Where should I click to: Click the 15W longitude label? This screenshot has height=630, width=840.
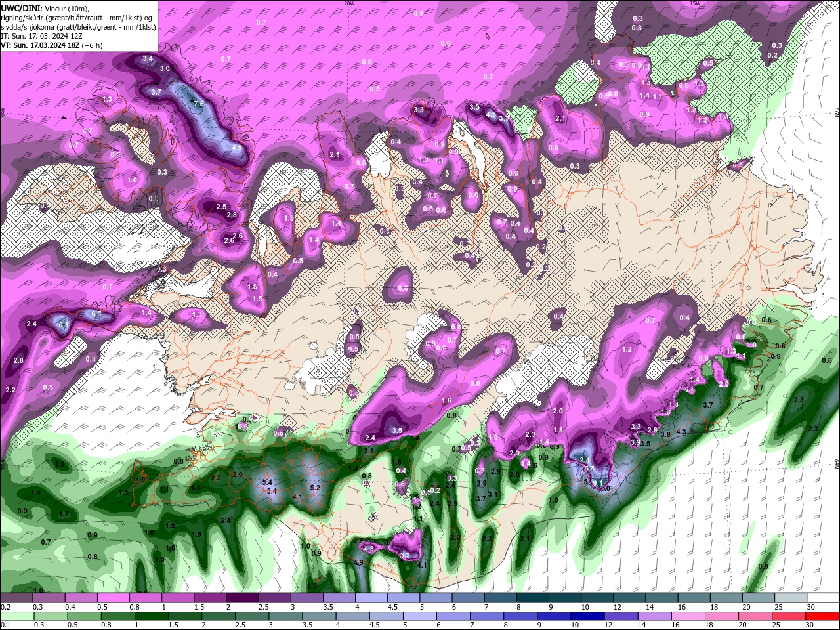coord(696,3)
